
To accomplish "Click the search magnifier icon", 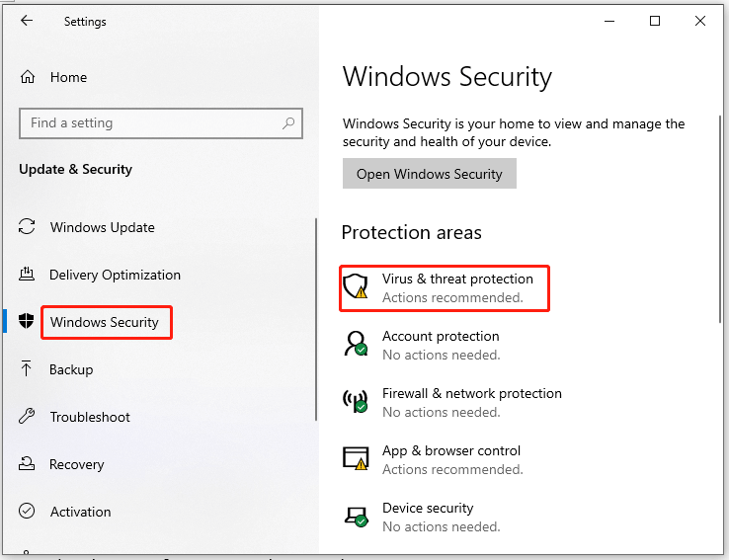I will tap(288, 123).
